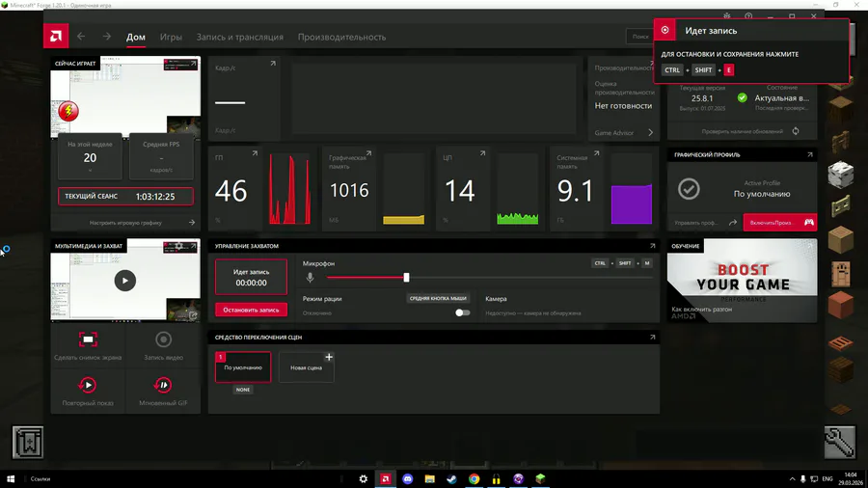Viewport: 868px width, 488px height.
Task: Expand the Графический профиль panel
Action: [809, 155]
